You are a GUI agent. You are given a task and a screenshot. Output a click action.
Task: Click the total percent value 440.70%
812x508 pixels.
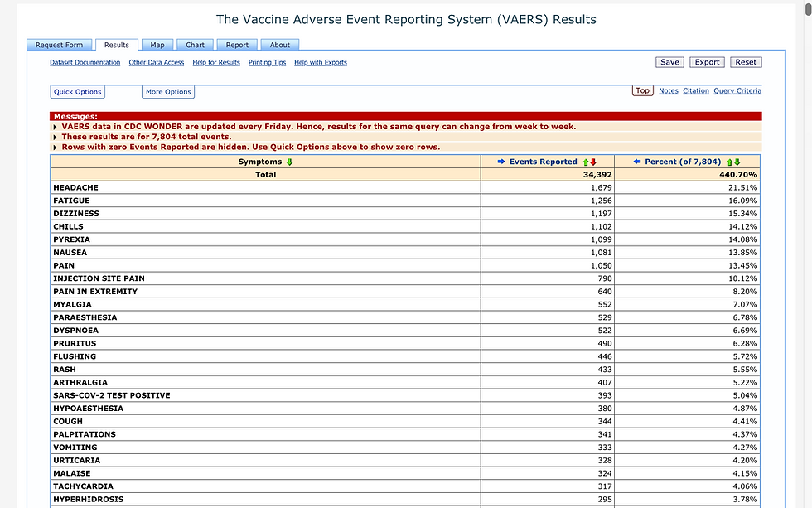click(x=738, y=175)
